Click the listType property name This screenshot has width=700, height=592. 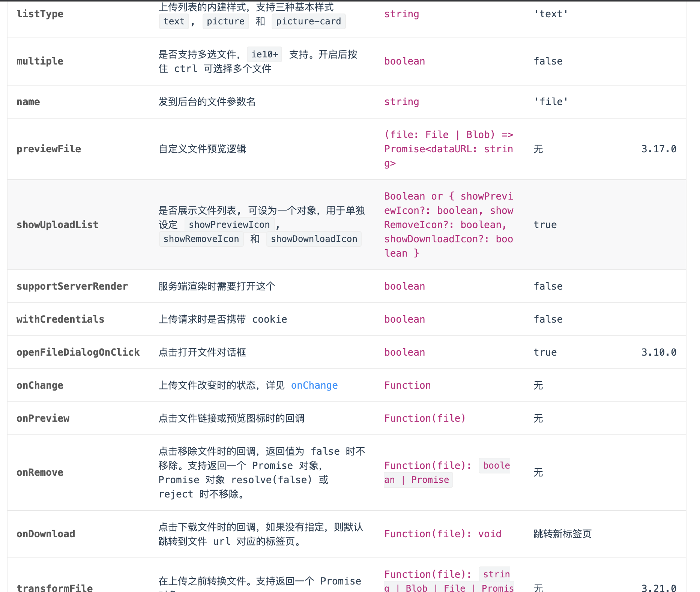(x=40, y=14)
